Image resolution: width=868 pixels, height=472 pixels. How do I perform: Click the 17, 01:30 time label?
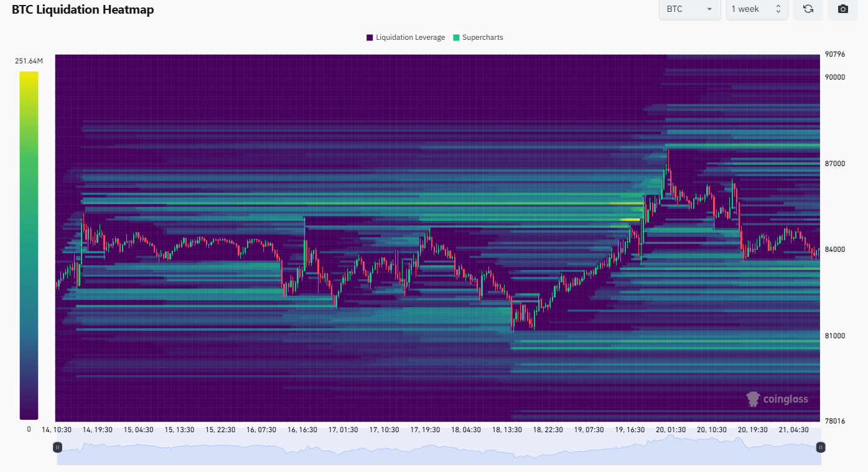pos(343,430)
